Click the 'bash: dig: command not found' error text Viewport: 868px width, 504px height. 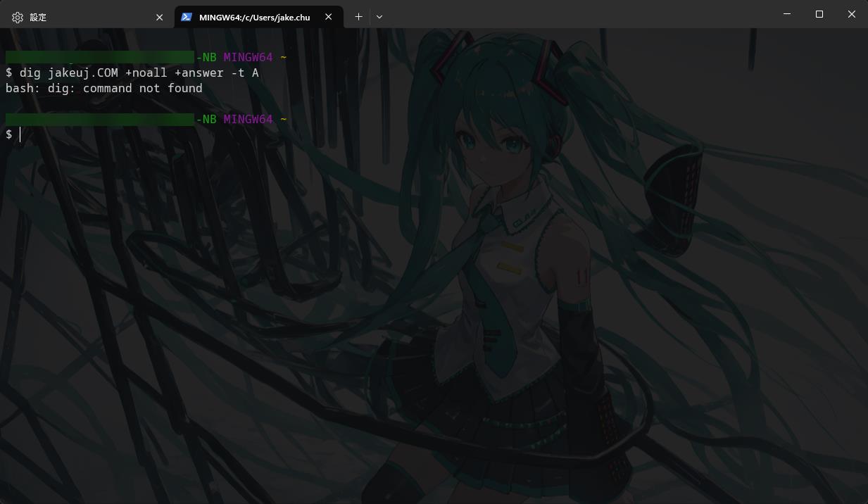point(104,88)
